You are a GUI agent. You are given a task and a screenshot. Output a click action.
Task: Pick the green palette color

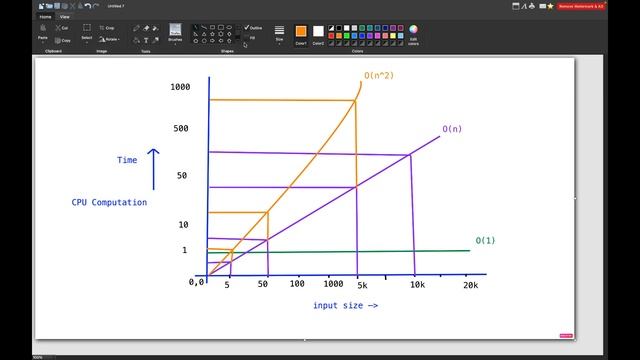tap(347, 36)
